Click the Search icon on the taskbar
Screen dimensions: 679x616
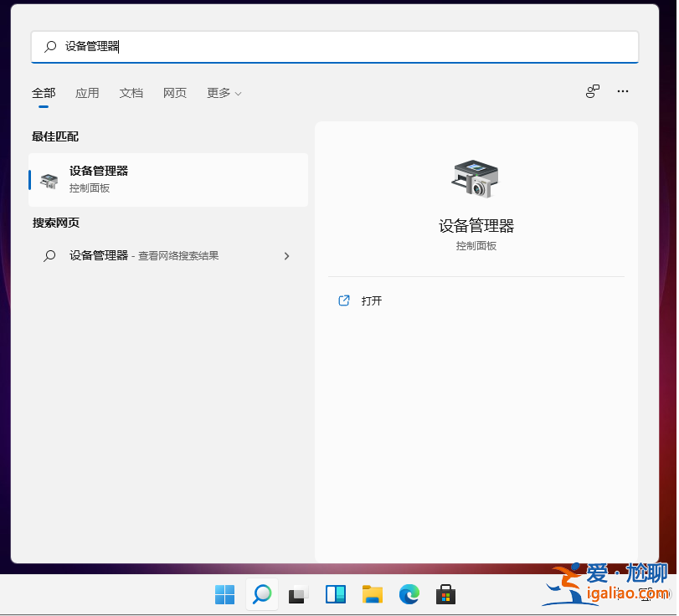262,595
